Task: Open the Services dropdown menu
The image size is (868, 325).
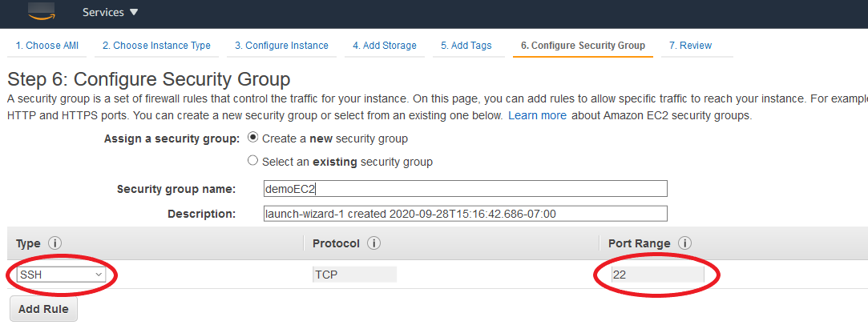Action: (111, 13)
